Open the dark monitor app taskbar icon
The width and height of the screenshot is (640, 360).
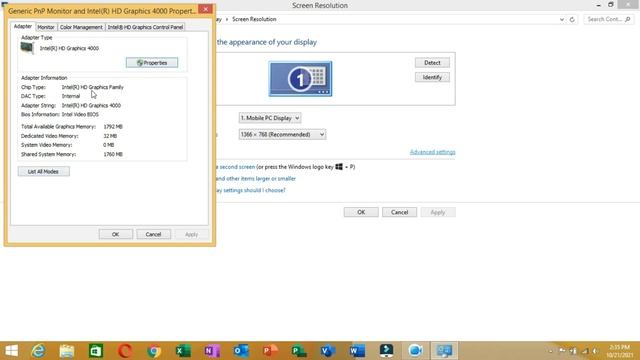tap(386, 351)
